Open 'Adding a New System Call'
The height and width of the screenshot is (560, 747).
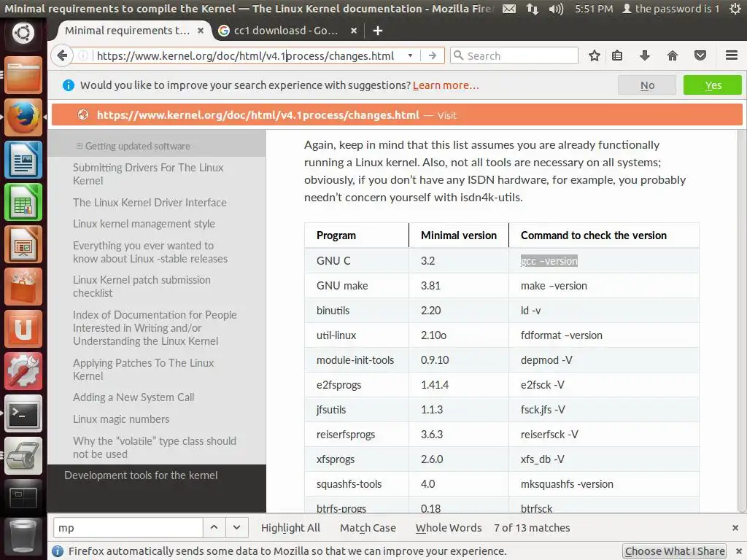click(x=133, y=397)
